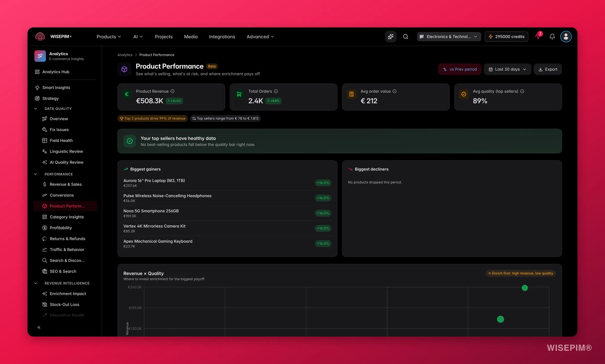Click info icon next to Total Orders

276,91
